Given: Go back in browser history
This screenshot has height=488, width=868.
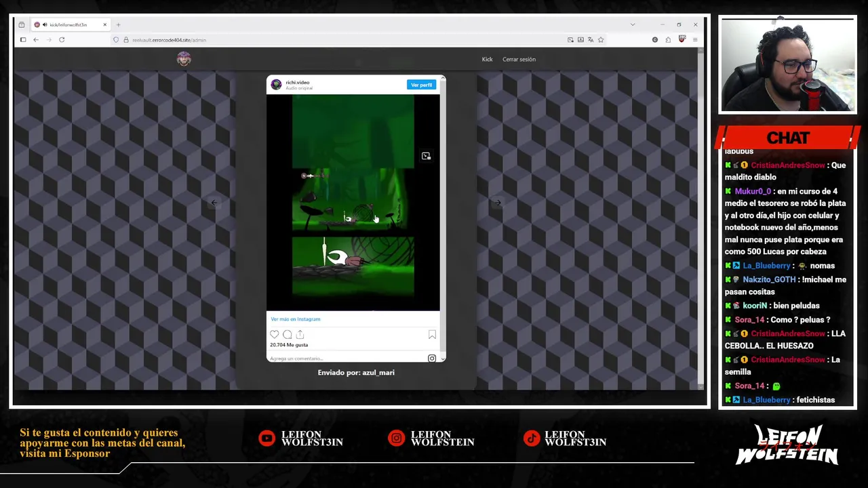Looking at the screenshot, I should [36, 40].
